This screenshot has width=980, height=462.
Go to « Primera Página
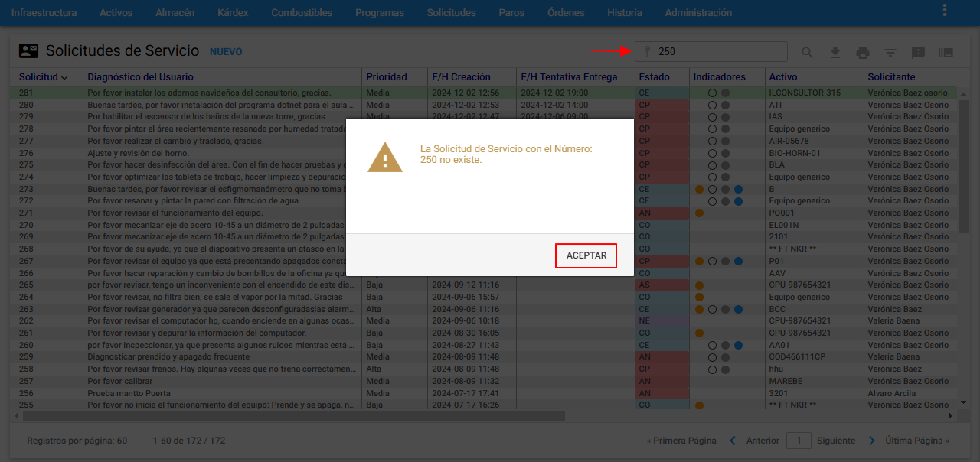pyautogui.click(x=681, y=441)
